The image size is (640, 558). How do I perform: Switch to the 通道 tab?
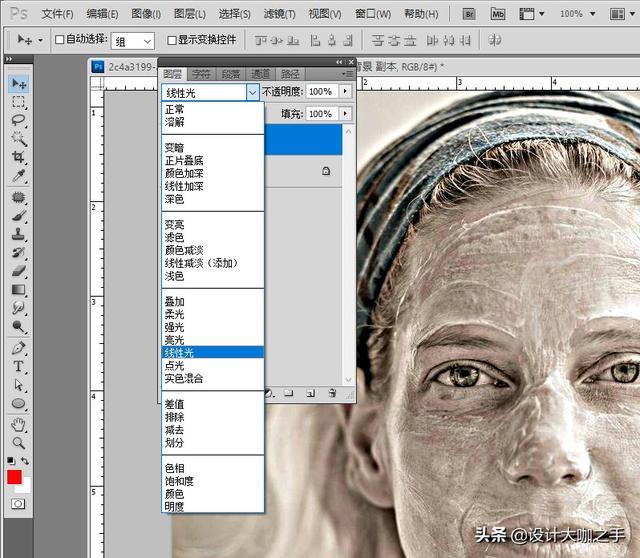pyautogui.click(x=260, y=74)
